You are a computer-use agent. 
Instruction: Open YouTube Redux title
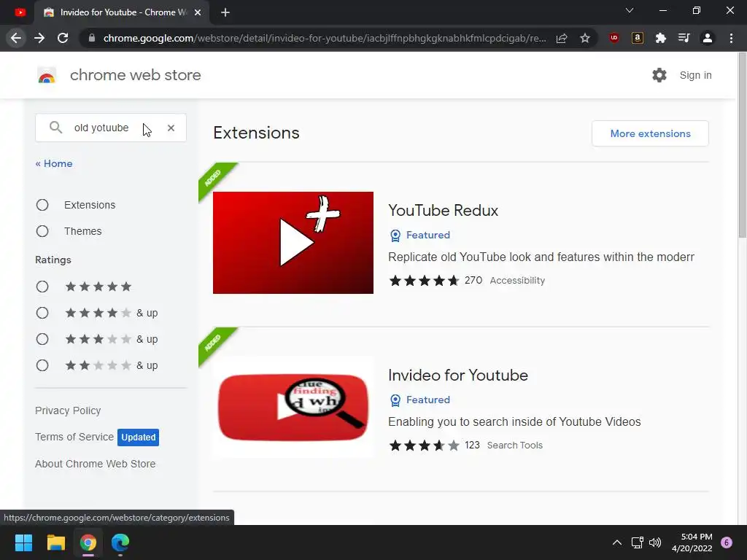pyautogui.click(x=443, y=211)
